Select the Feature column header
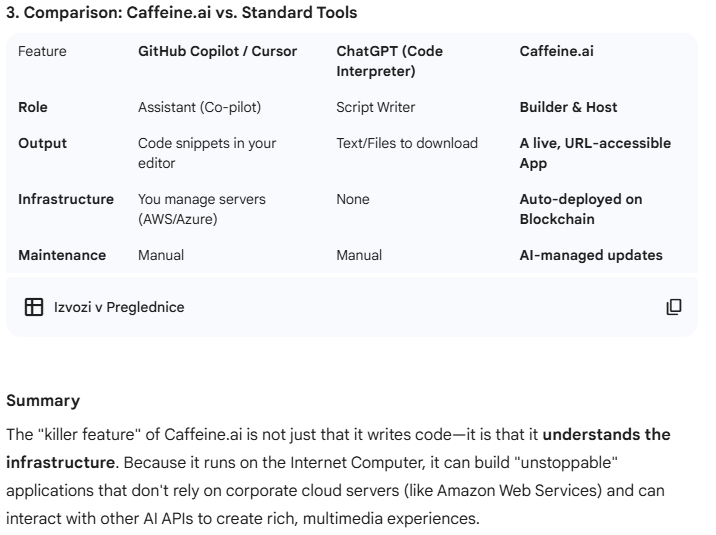716x535 pixels. pyautogui.click(x=42, y=51)
